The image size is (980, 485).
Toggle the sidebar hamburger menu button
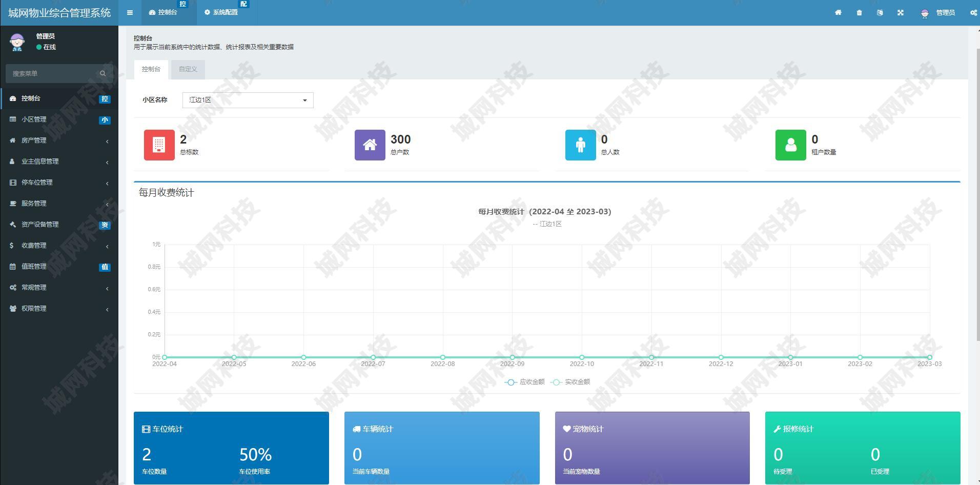[130, 13]
